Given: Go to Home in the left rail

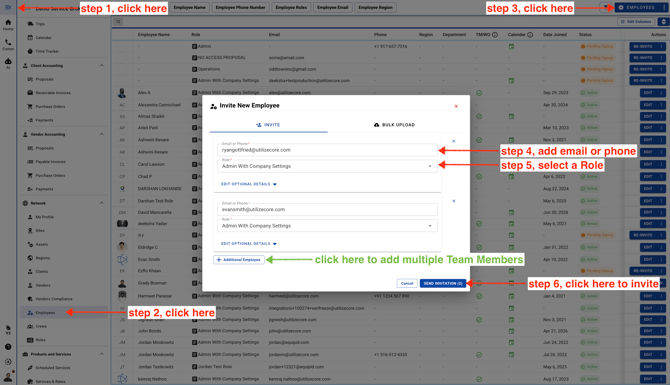Looking at the screenshot, I should [8, 25].
